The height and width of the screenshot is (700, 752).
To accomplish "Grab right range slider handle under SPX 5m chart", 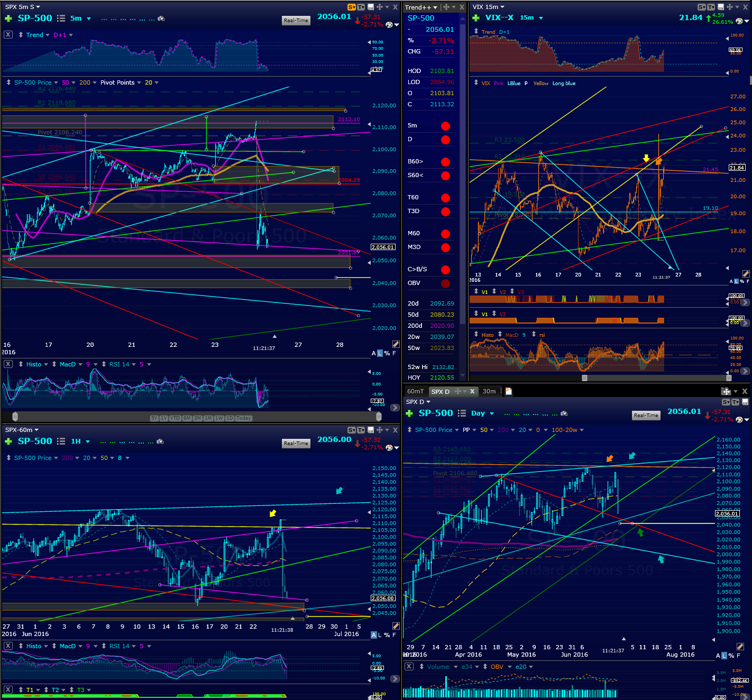I will pyautogui.click(x=379, y=417).
